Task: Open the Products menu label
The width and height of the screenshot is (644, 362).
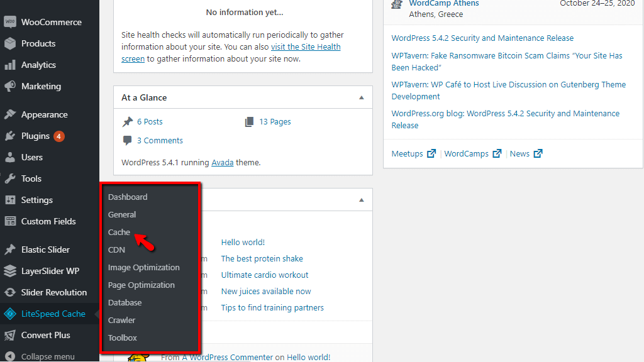Action: (x=38, y=43)
